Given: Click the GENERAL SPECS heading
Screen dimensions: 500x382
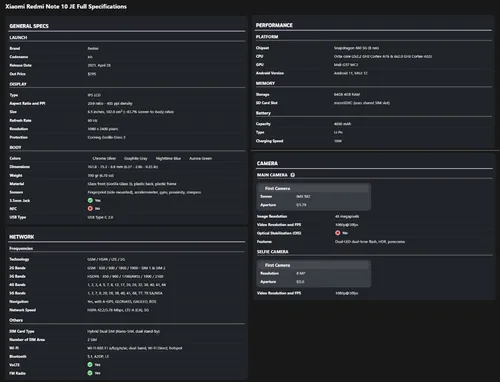Looking at the screenshot, I should (x=29, y=26).
